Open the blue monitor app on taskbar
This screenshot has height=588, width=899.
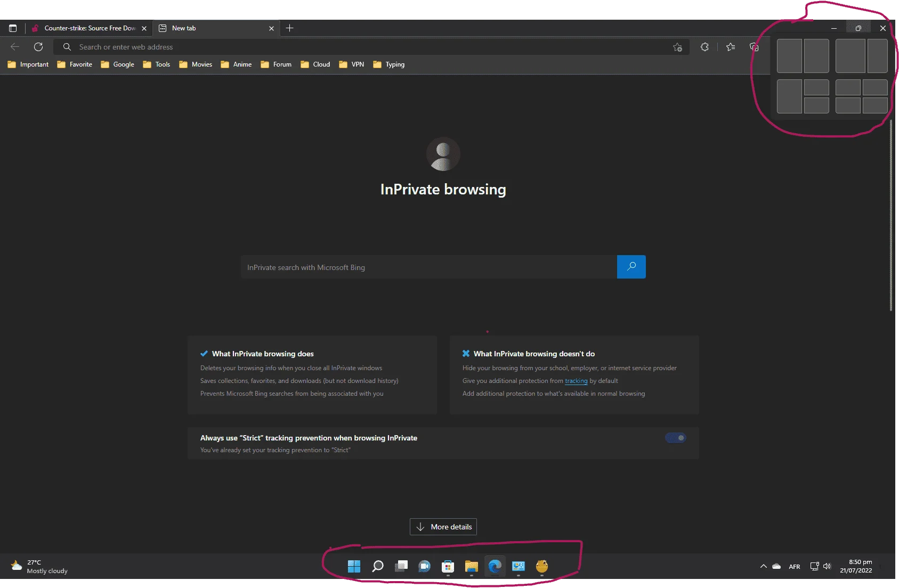519,566
